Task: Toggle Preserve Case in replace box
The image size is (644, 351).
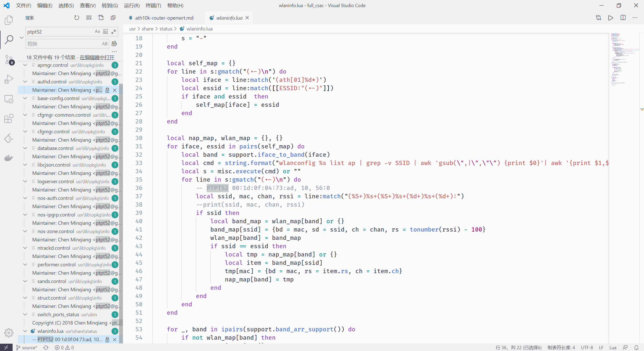Action: coord(105,44)
